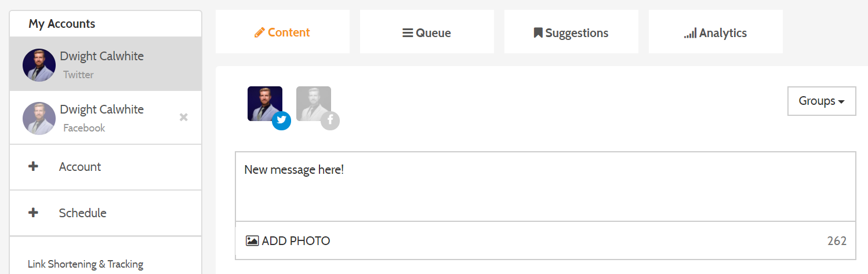The height and width of the screenshot is (274, 868).
Task: Enable the grayed-out Facebook profile avatar
Action: coord(314,104)
